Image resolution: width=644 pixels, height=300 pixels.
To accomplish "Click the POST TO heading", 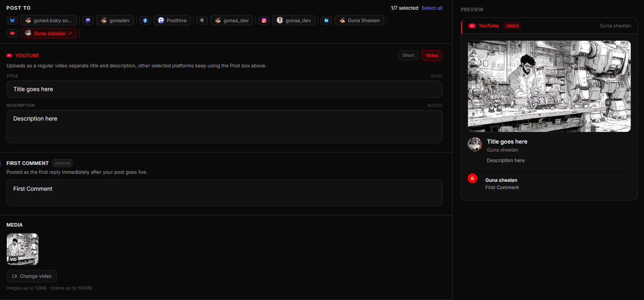I will [x=19, y=8].
